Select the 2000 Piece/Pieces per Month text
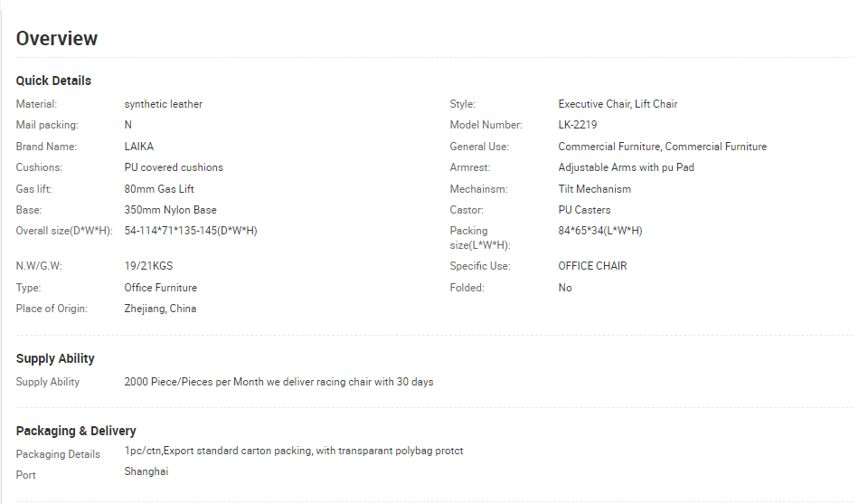 (193, 382)
